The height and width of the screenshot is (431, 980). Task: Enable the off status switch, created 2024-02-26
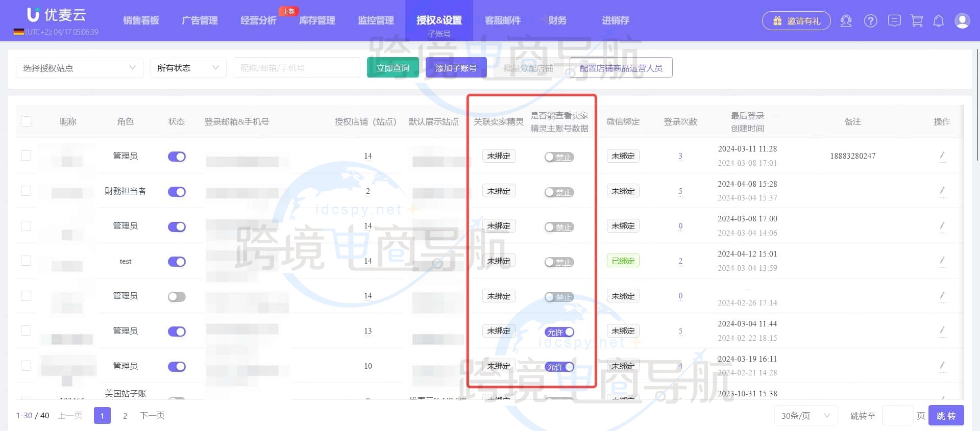(x=177, y=297)
